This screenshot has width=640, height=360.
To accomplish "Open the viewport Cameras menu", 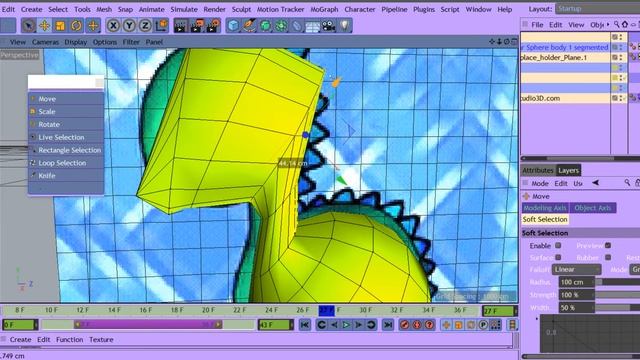I will click(45, 42).
